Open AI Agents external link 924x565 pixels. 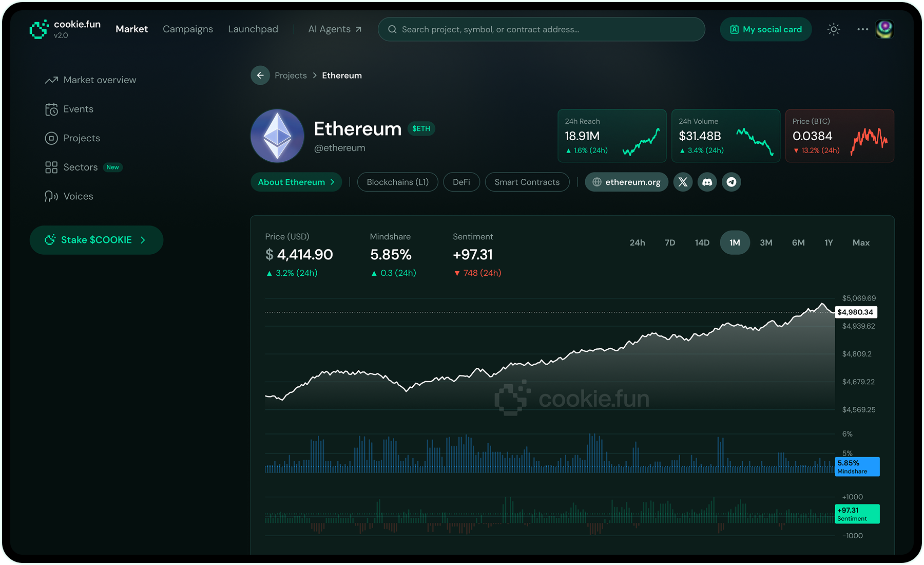click(335, 29)
